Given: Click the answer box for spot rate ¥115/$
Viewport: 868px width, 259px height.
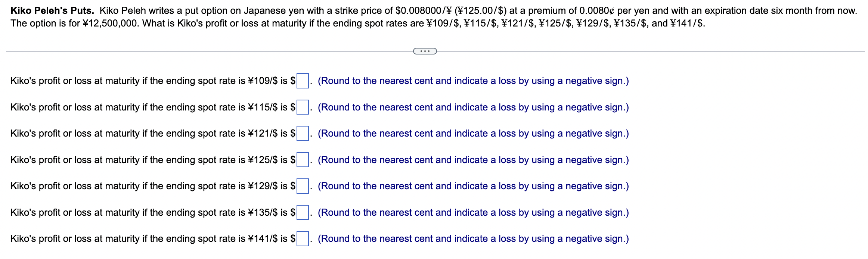Looking at the screenshot, I should [303, 107].
